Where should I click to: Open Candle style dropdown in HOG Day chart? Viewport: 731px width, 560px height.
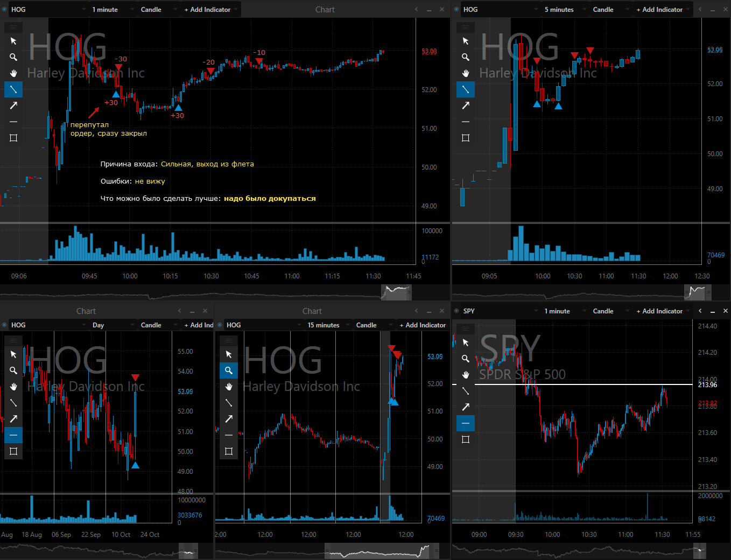coord(158,325)
